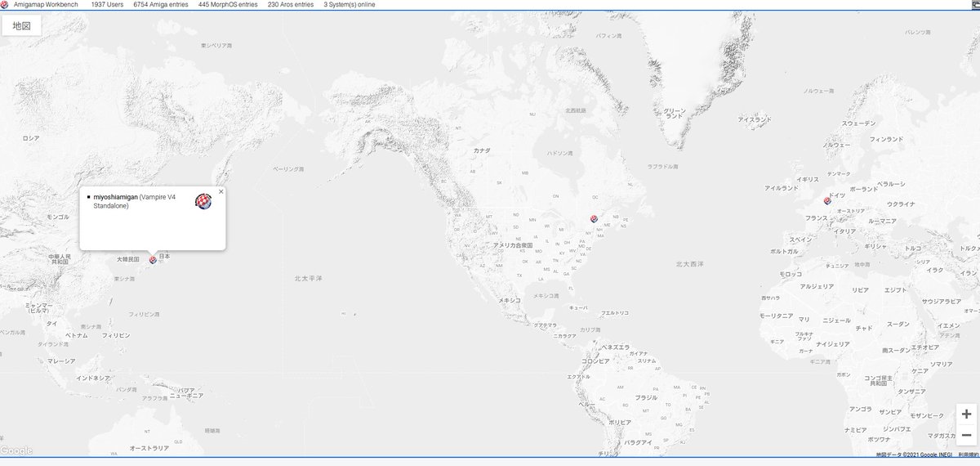Image resolution: width=980 pixels, height=466 pixels.
Task: Click the コロンビア map label
Action: (x=595, y=361)
